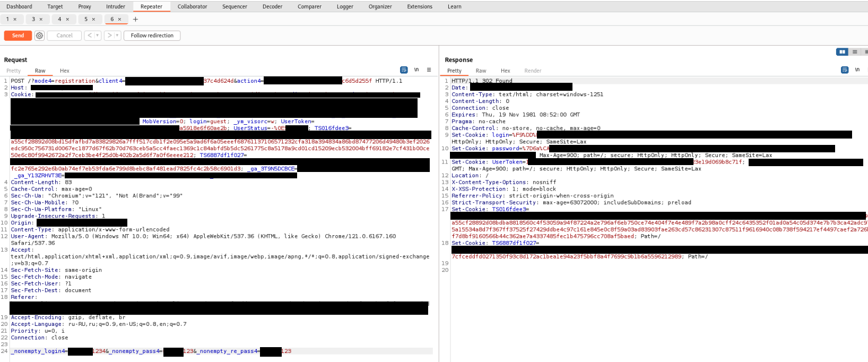Screen dimensions: 868x362
Task: Open Repeater send settings gear
Action: [39, 36]
